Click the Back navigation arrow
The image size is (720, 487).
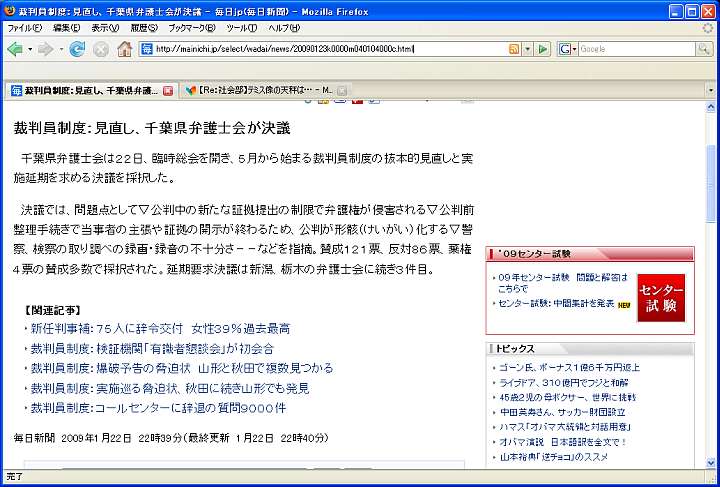pyautogui.click(x=15, y=49)
